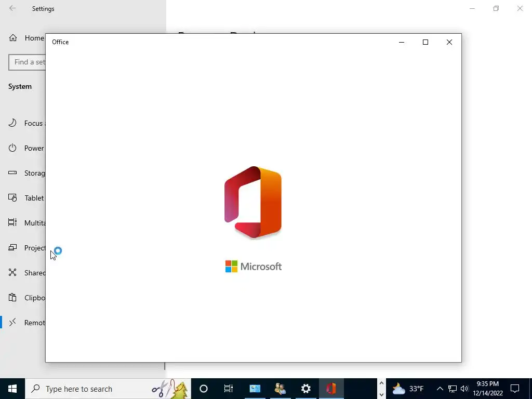Restore down the Settings window
Viewport: 532px width, 399px height.
pos(496,8)
